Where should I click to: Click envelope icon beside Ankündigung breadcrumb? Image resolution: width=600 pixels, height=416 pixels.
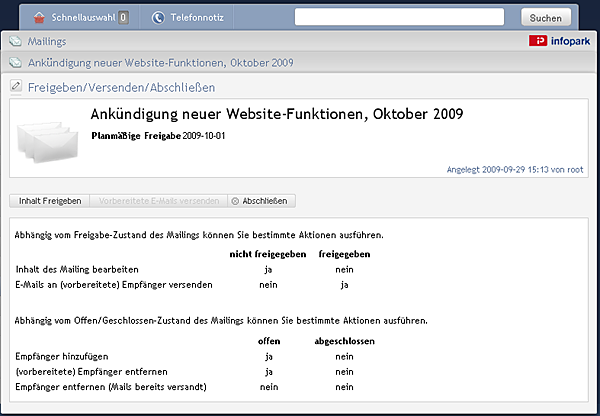coord(15,62)
